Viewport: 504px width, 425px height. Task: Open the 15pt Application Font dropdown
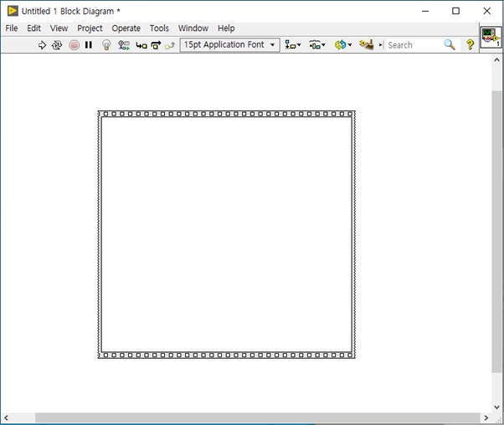[x=229, y=44]
